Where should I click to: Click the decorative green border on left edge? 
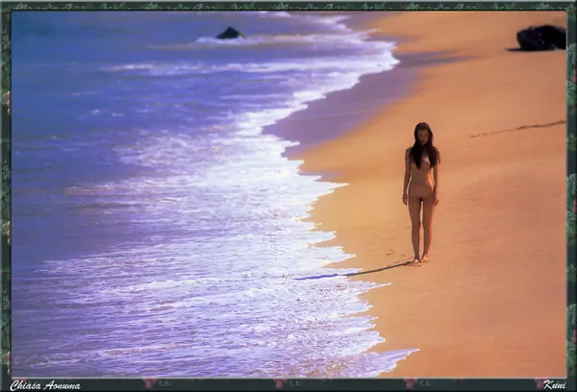coord(5,192)
